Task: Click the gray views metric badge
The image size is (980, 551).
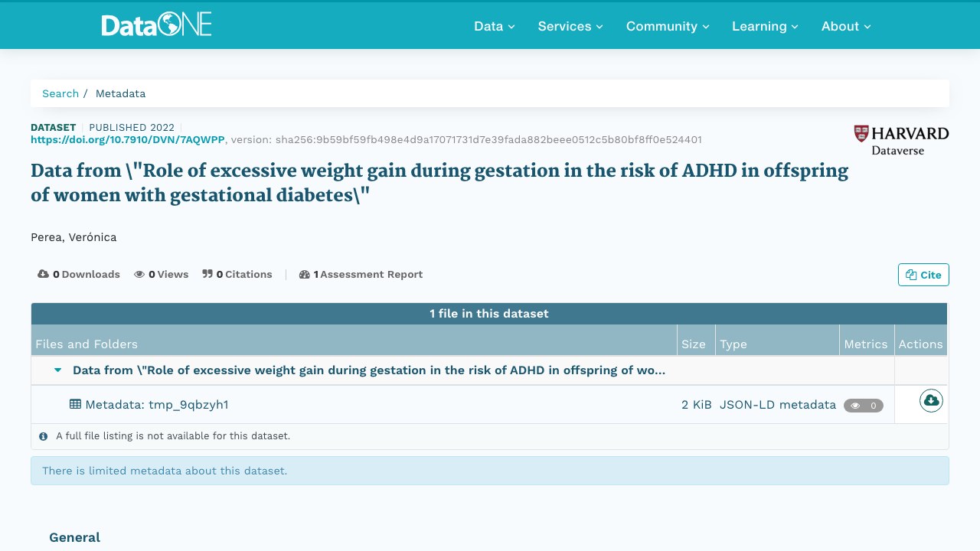Action: point(864,406)
